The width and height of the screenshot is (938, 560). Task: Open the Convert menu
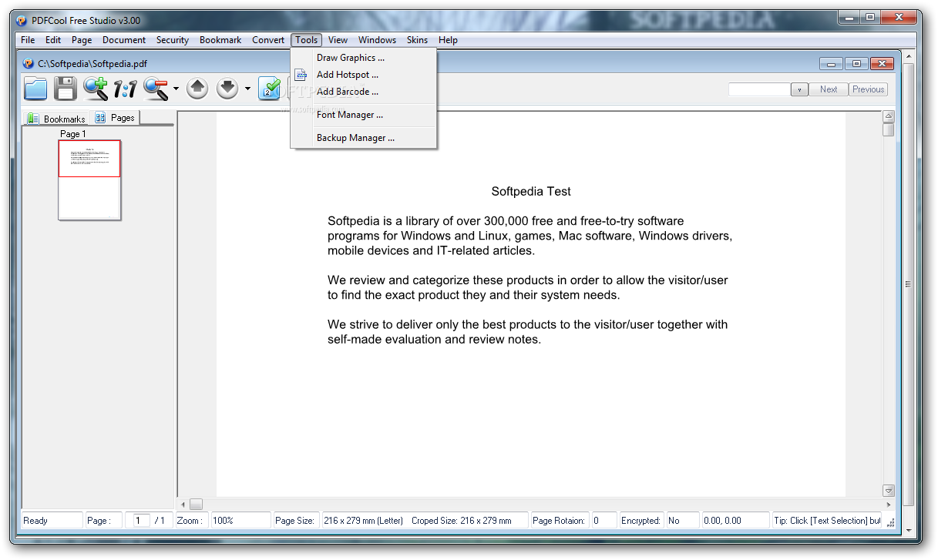click(x=268, y=40)
